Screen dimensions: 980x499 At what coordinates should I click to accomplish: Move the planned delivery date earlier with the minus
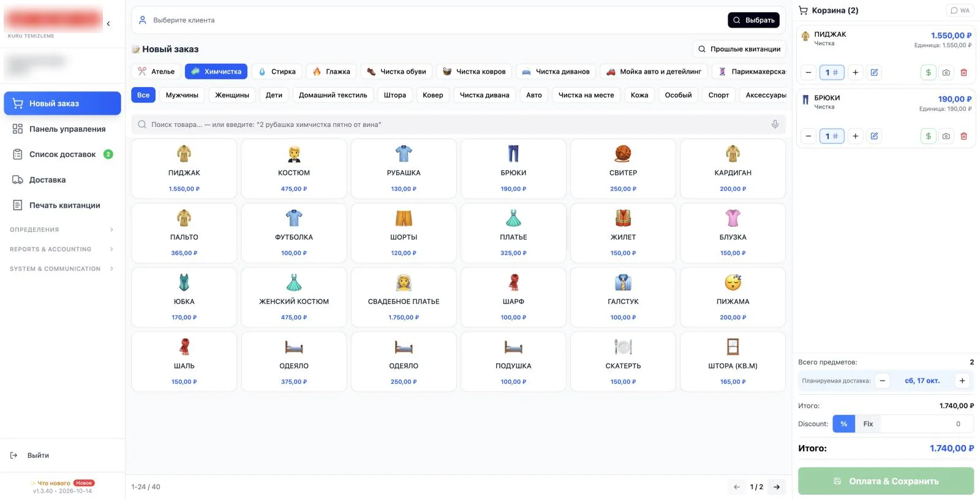coord(882,381)
